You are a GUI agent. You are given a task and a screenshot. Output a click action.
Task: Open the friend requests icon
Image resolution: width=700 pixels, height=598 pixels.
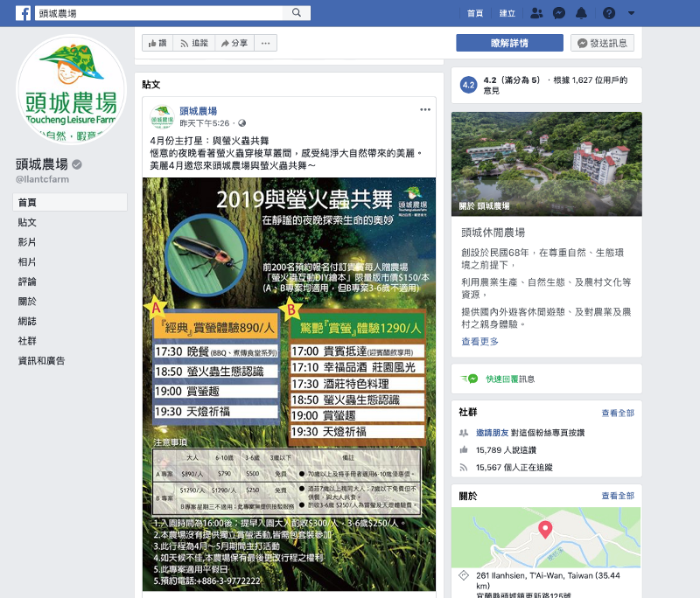(x=536, y=13)
